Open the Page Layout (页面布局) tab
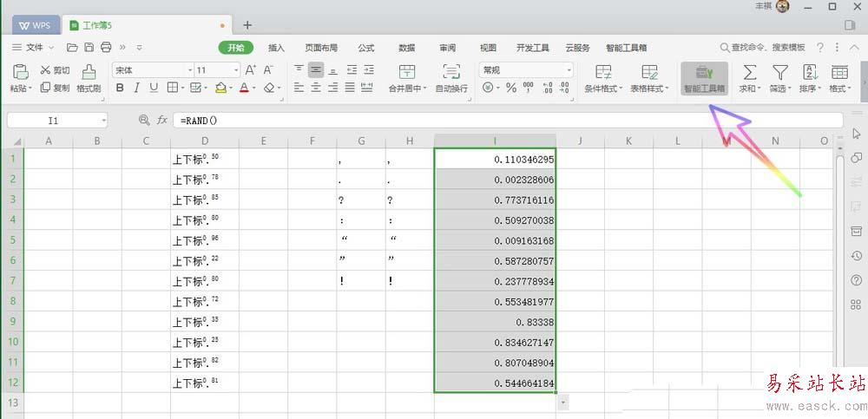 [321, 48]
